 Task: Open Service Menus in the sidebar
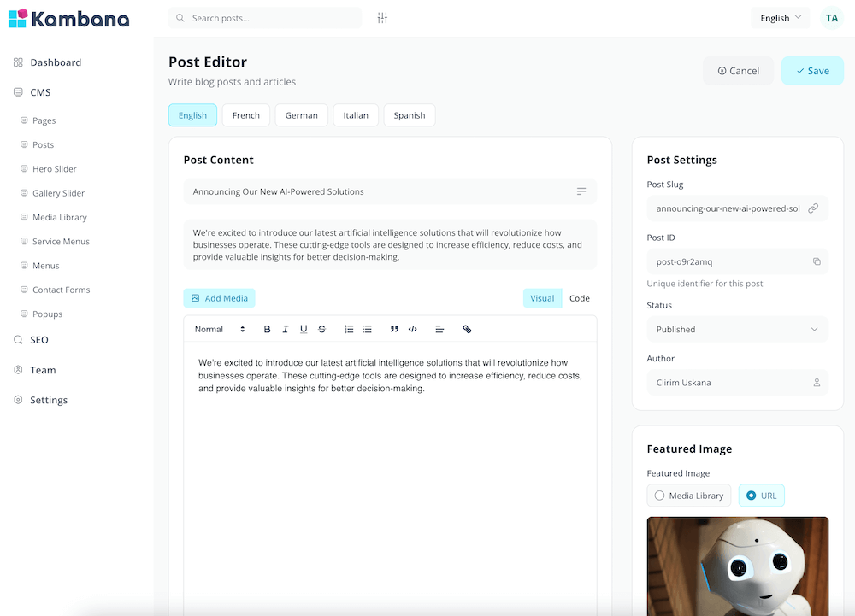click(61, 241)
